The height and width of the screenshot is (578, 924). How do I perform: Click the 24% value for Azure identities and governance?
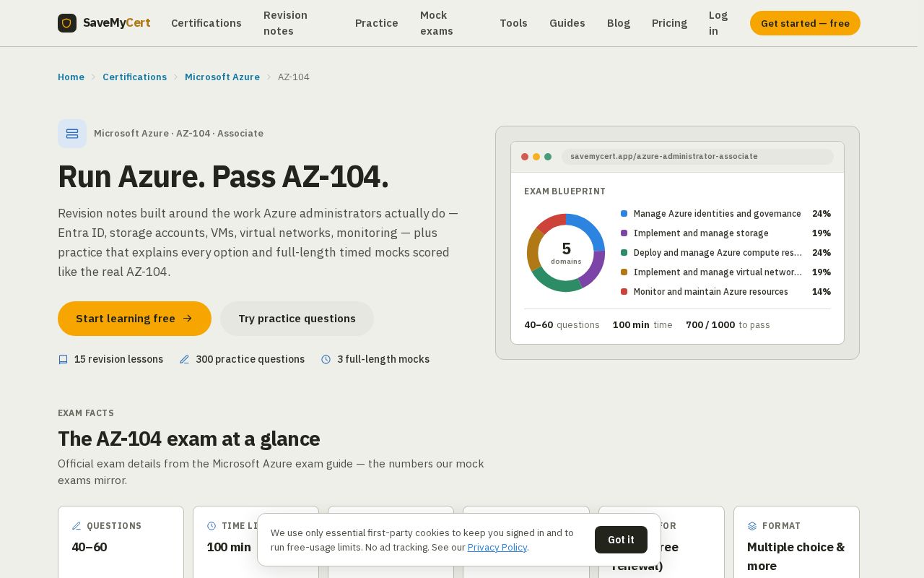[x=821, y=214]
